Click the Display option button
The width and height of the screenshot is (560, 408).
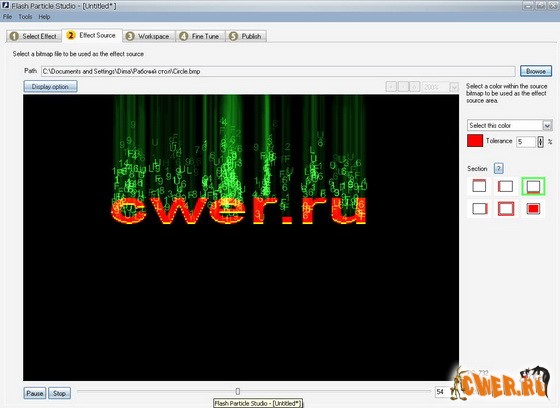50,87
